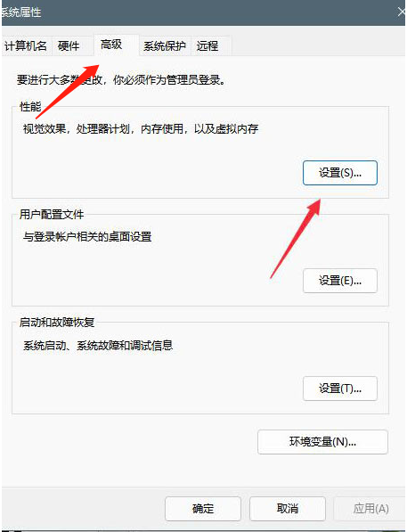Open the 环境变量(N) dialog

(322, 442)
